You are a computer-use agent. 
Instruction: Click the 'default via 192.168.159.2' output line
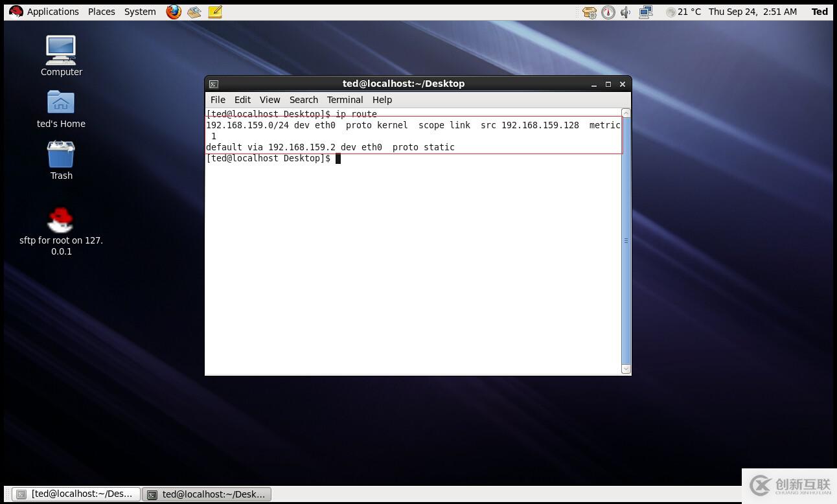pyautogui.click(x=330, y=147)
